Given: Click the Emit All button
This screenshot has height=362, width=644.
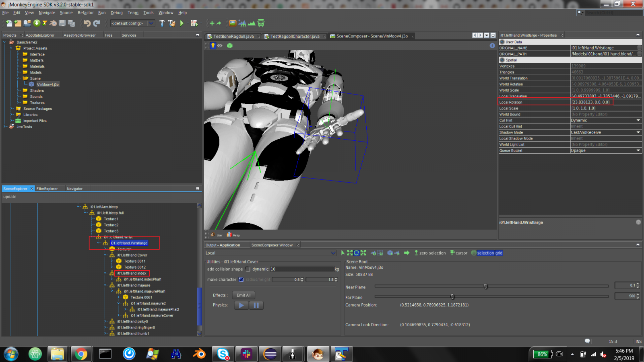Looking at the screenshot, I should pyautogui.click(x=244, y=295).
